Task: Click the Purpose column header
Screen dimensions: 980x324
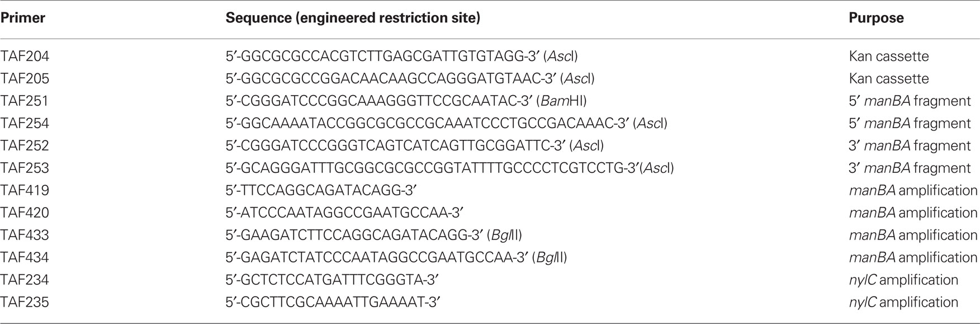Action: pos(876,18)
